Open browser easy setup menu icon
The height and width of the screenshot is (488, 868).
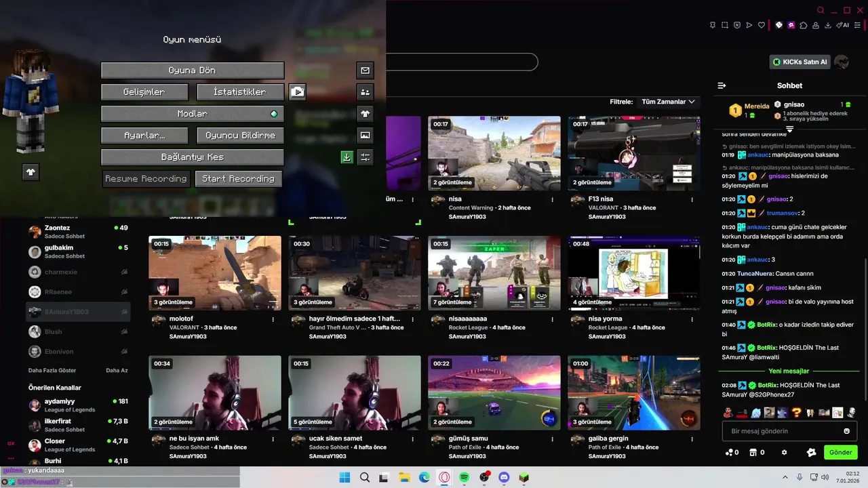[859, 25]
